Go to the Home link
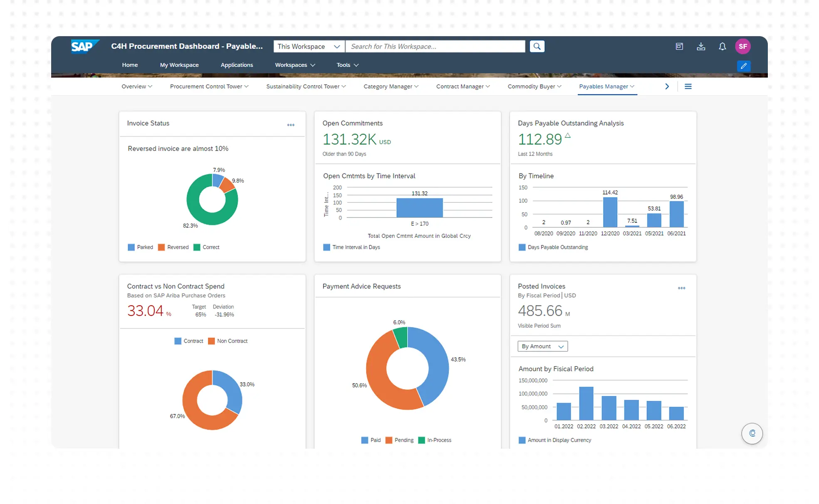 (x=130, y=65)
